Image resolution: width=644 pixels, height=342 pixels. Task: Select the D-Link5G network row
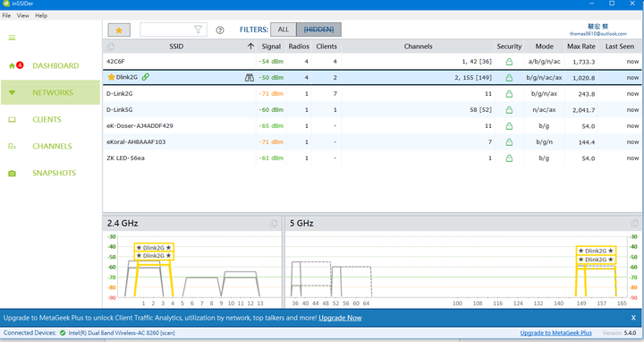pos(372,110)
